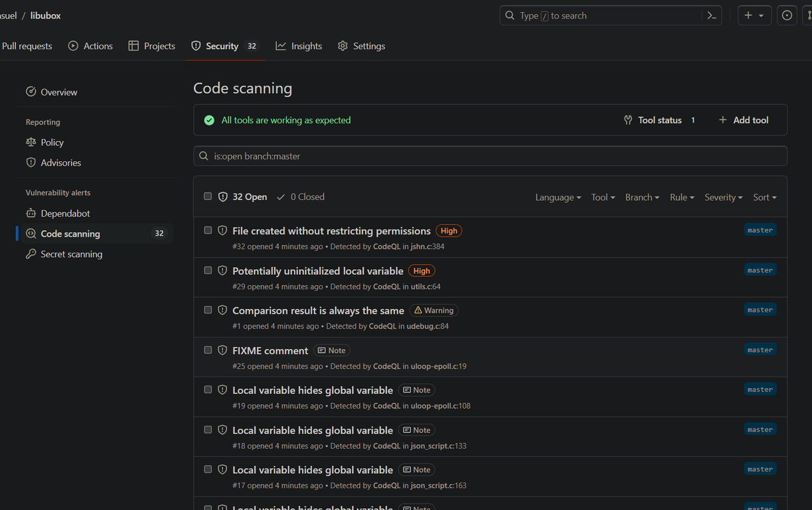
Task: Open alert File created without restricting permissions
Action: pyautogui.click(x=332, y=231)
